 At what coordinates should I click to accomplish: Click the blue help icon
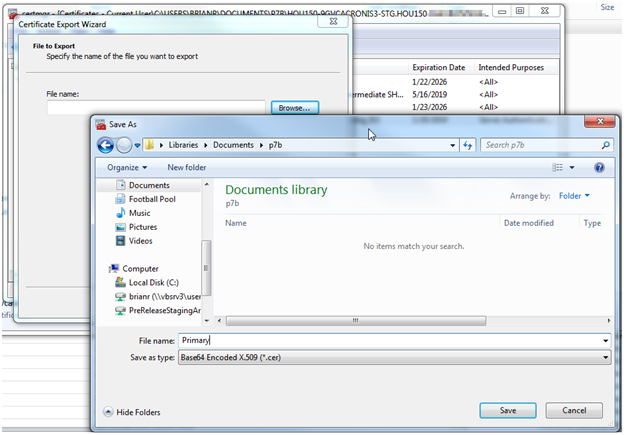(599, 168)
